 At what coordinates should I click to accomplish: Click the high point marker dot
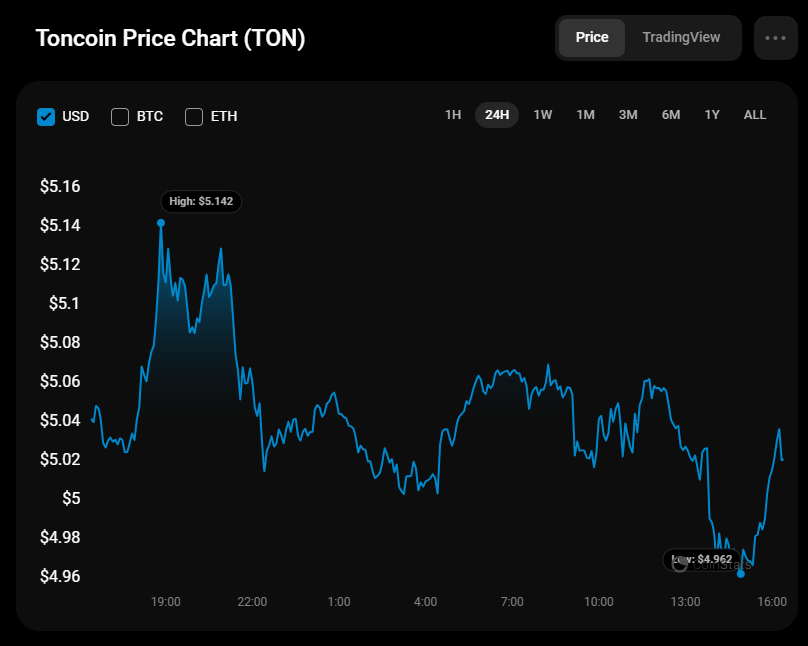click(x=161, y=223)
